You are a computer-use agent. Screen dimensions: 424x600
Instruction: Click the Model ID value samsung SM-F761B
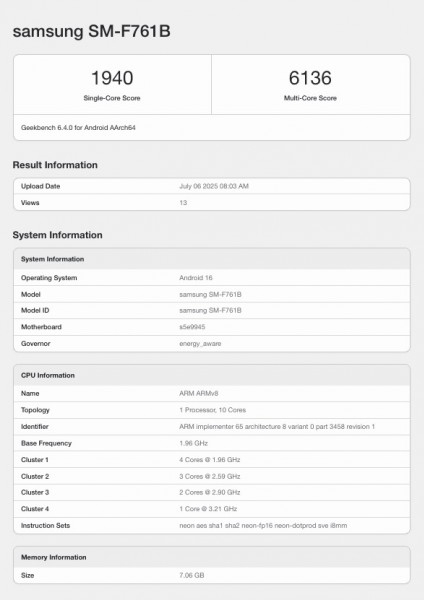[x=210, y=310]
